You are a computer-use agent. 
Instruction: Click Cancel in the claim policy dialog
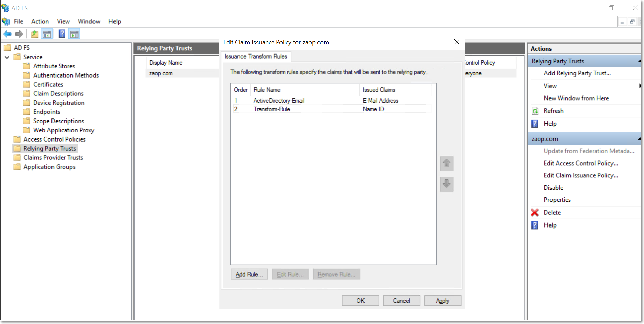[401, 301]
